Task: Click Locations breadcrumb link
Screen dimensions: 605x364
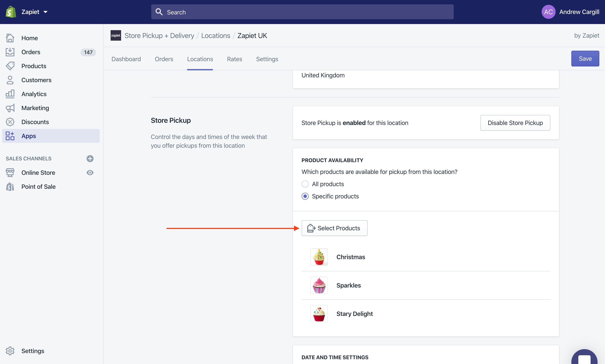Action: pos(216,36)
